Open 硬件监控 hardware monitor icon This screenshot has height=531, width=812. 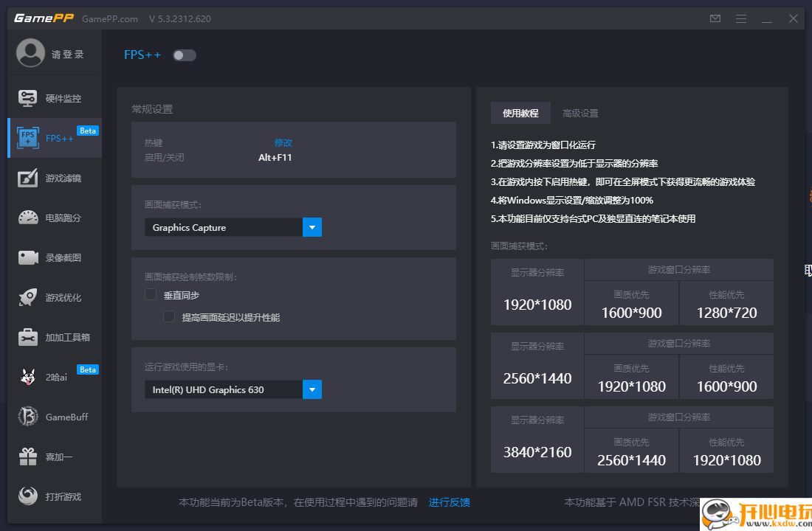(x=28, y=98)
